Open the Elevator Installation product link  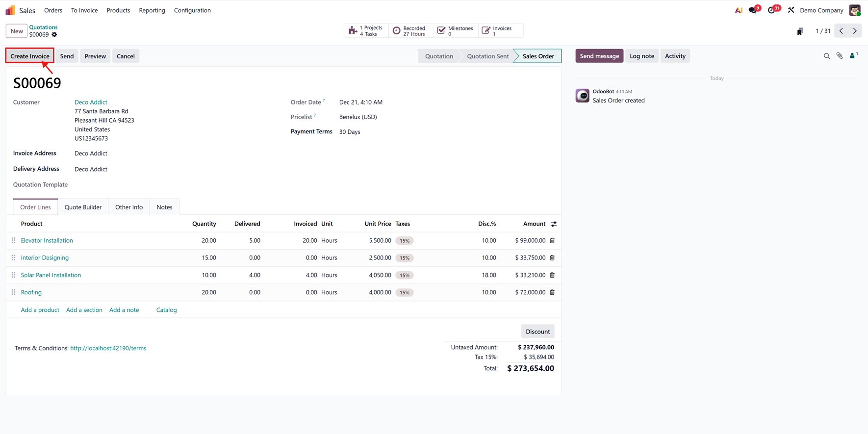click(47, 241)
